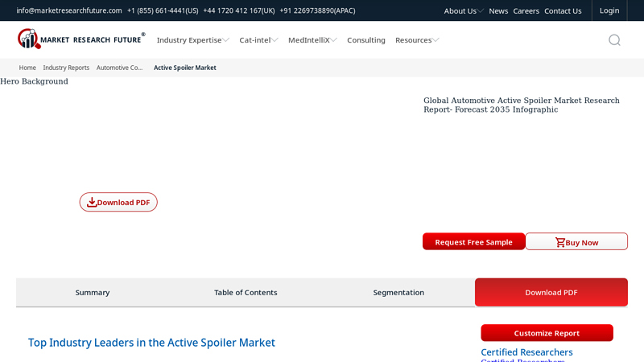Image resolution: width=644 pixels, height=362 pixels.
Task: Click the red Download PDF button with arrow icon
Action: coord(118,202)
